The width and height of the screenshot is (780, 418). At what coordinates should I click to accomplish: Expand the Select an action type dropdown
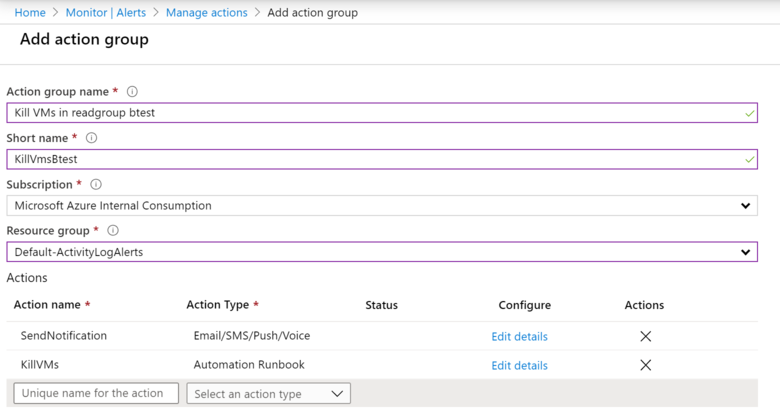[269, 394]
